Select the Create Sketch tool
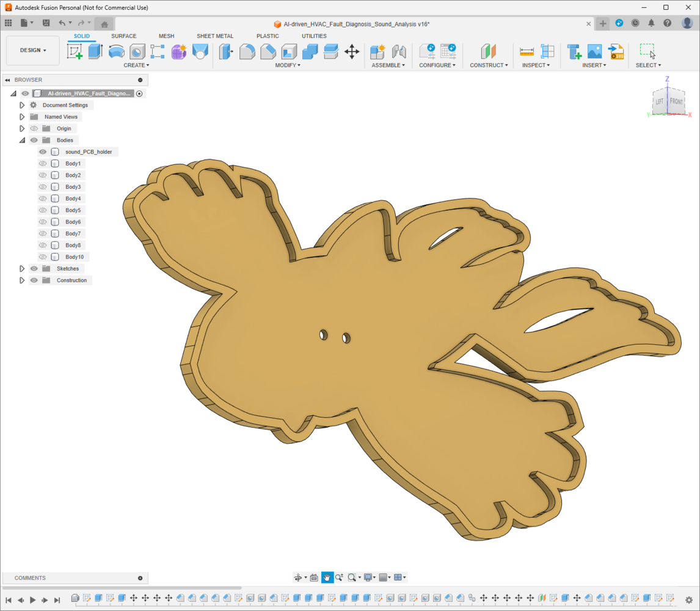 coord(75,52)
